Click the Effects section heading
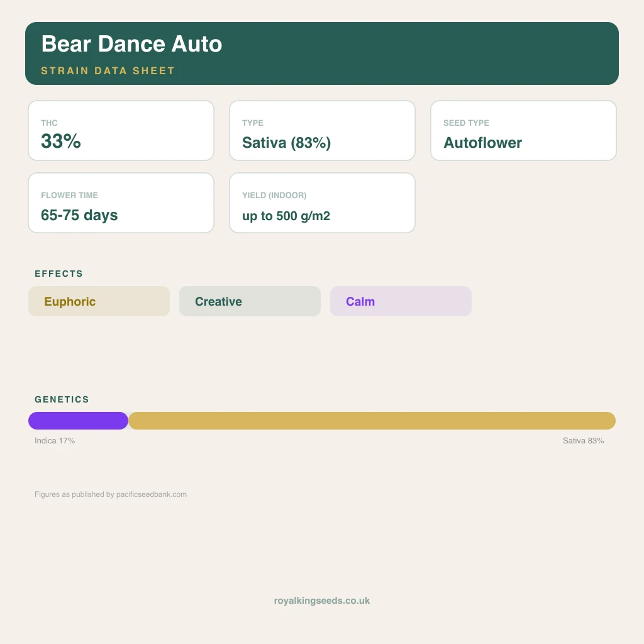The height and width of the screenshot is (644, 644). tap(58, 274)
